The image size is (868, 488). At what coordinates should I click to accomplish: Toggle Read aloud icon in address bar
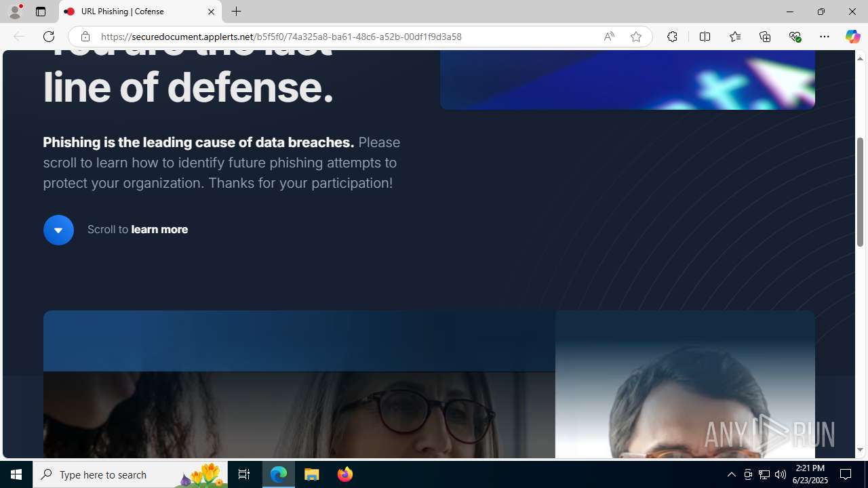(x=609, y=37)
